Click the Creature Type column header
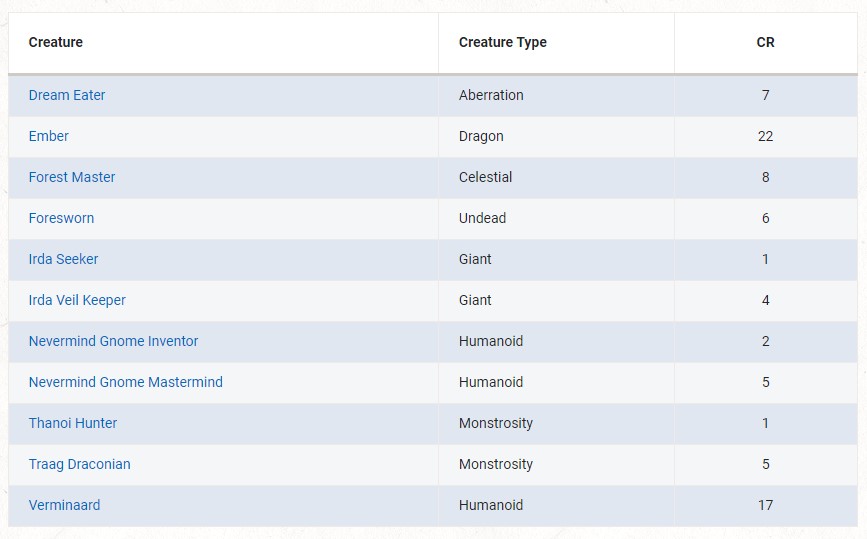Image resolution: width=867 pixels, height=539 pixels. click(x=502, y=42)
